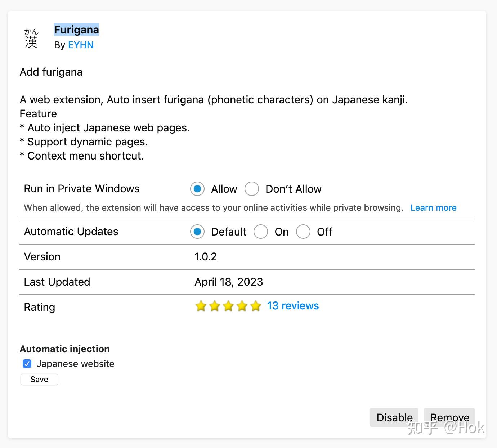This screenshot has width=497, height=448.
Task: Click the Furigana extension kanji icon
Action: [31, 38]
